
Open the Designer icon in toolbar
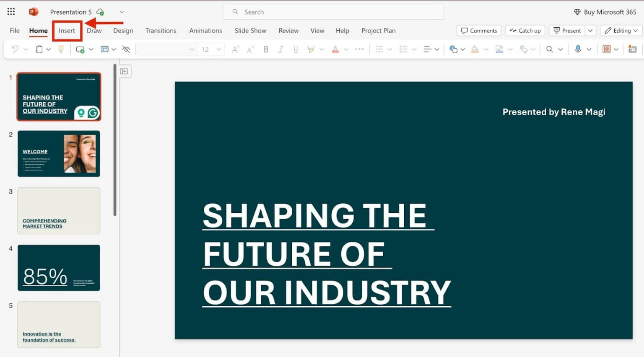632,49
